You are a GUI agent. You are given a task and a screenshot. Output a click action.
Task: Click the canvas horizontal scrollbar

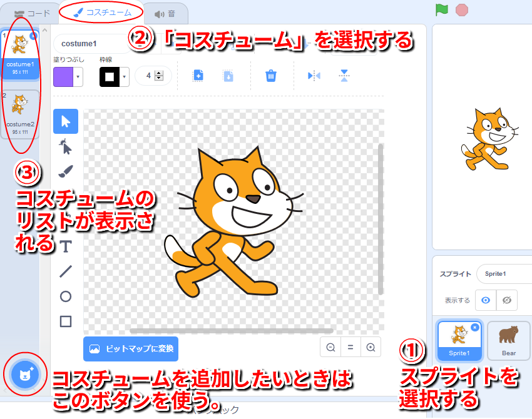point(232,331)
